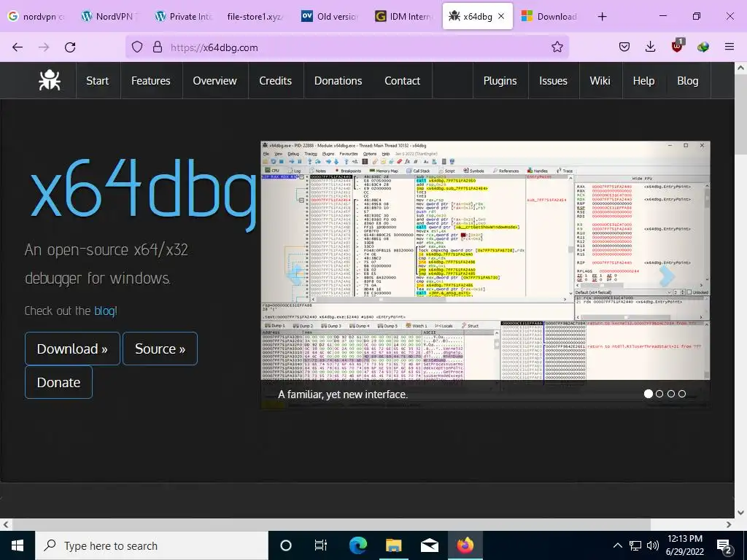Reload the page with the refresh icon
747x560 pixels.
pos(70,47)
